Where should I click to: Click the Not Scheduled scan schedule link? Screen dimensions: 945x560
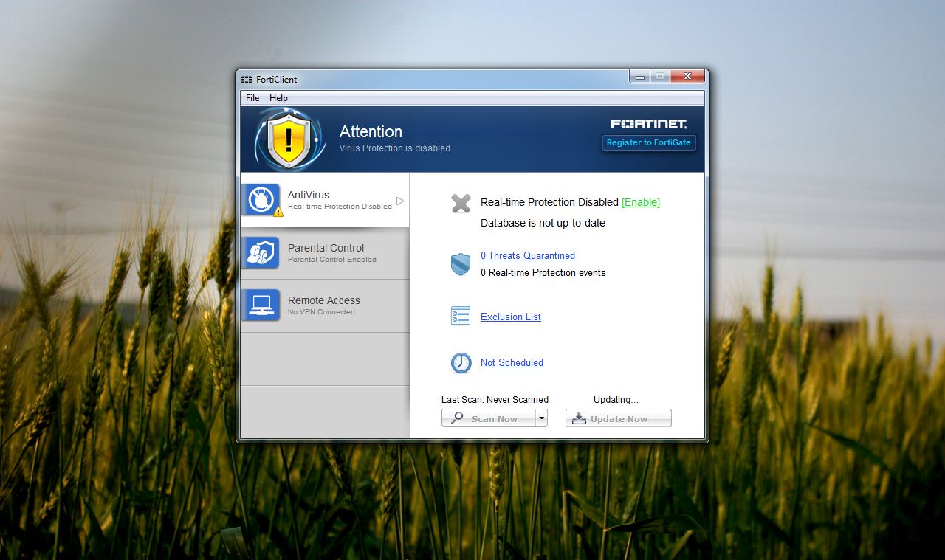(x=511, y=362)
